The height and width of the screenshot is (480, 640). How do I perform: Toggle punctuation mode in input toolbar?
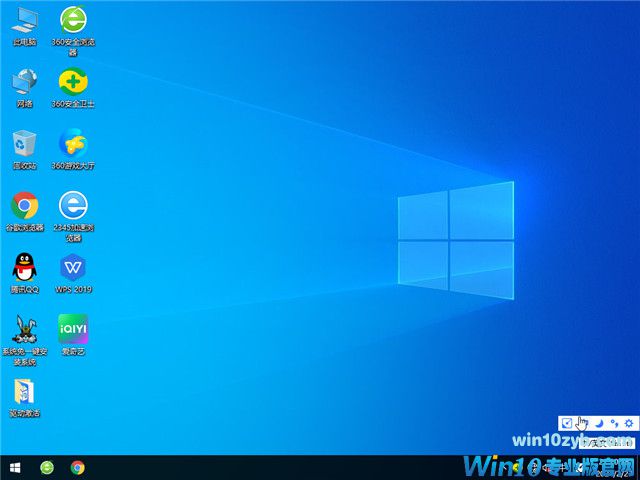[x=614, y=423]
